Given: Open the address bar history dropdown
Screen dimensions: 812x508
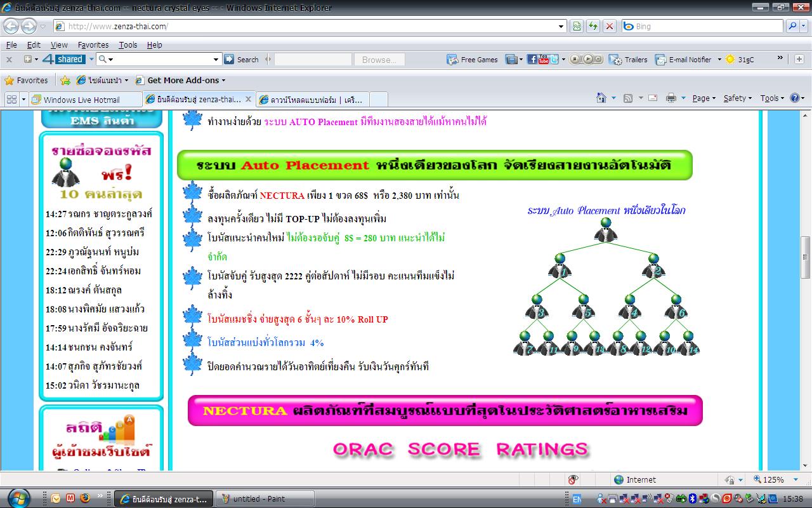Looking at the screenshot, I should 561,26.
